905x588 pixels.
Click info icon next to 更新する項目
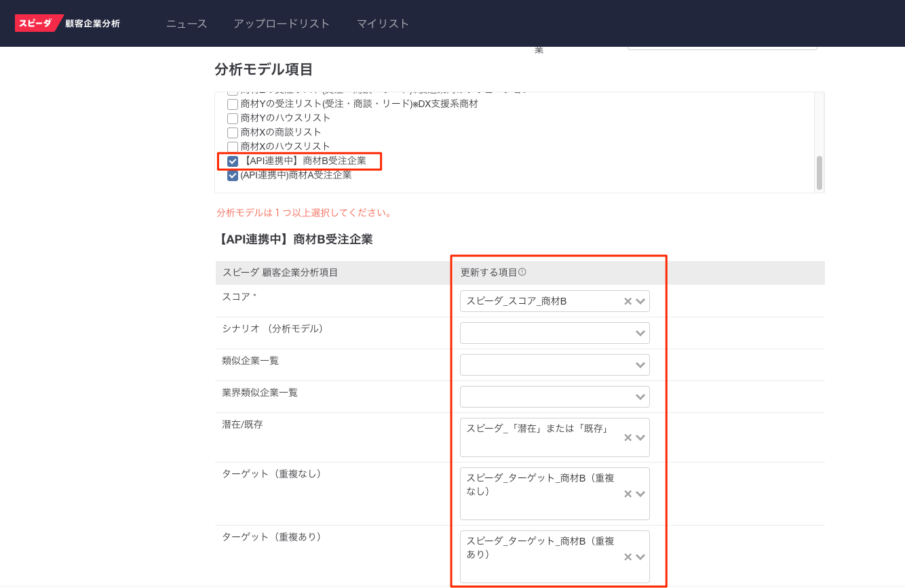(x=522, y=273)
